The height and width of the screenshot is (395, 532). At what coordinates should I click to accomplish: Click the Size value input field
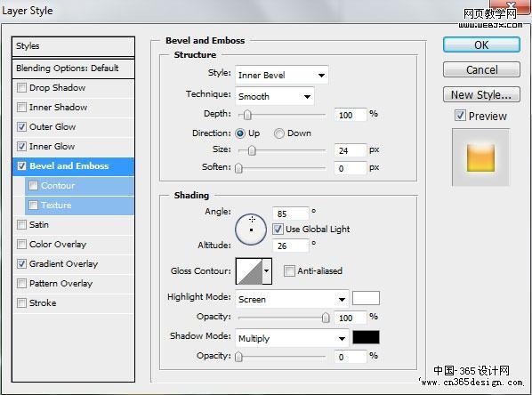point(351,150)
